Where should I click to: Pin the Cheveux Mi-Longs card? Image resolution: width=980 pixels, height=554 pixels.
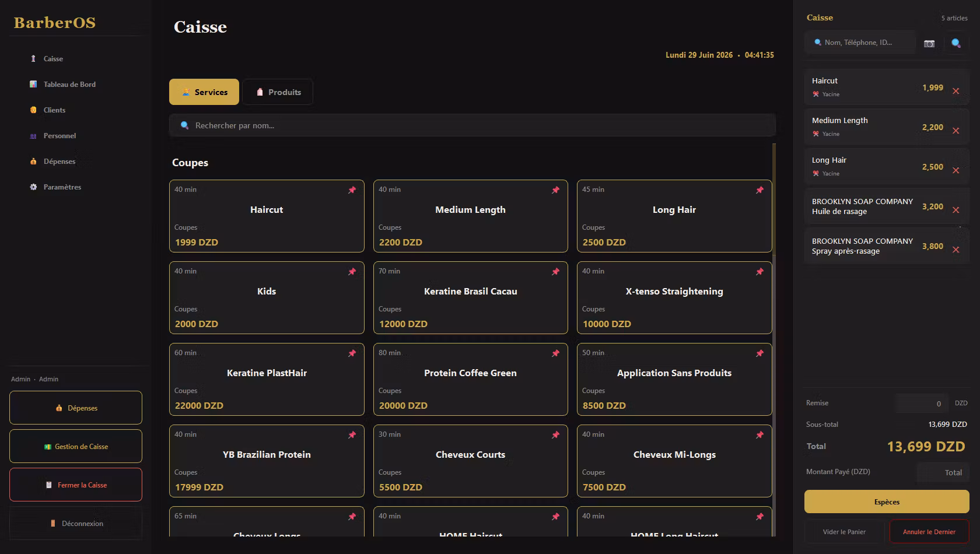[x=759, y=435]
